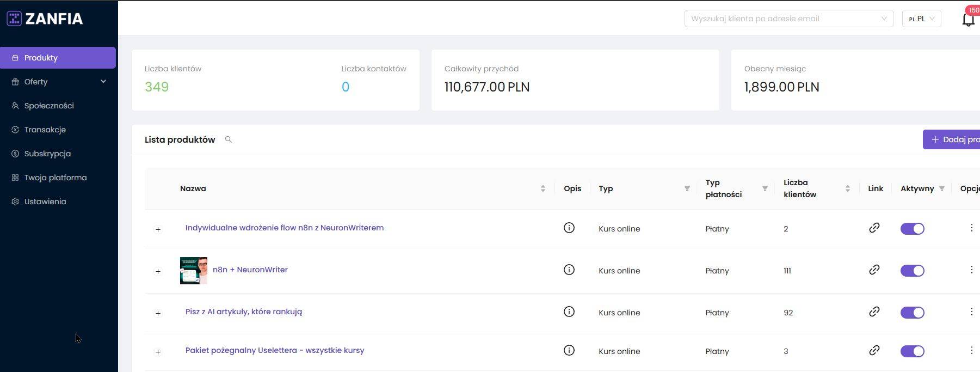The image size is (980, 372).
Task: Sort by Liczba klientów column arrows
Action: point(847,188)
